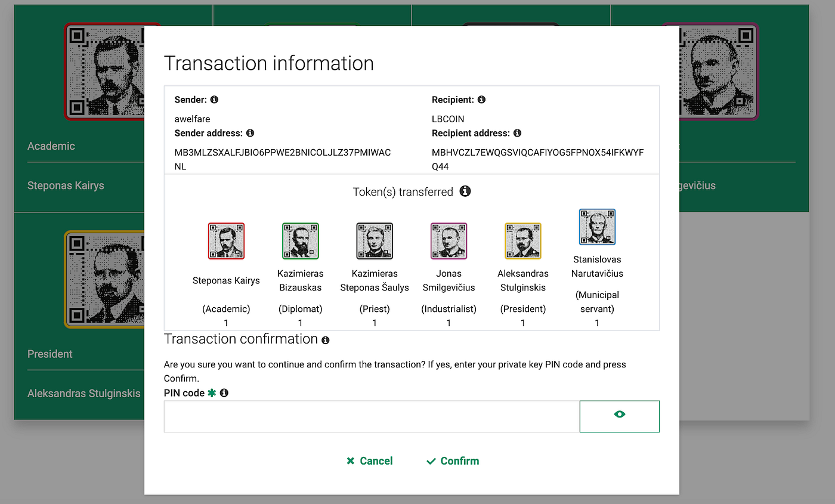Click the (Municipal servant) token label
The width and height of the screenshot is (835, 504).
597,302
